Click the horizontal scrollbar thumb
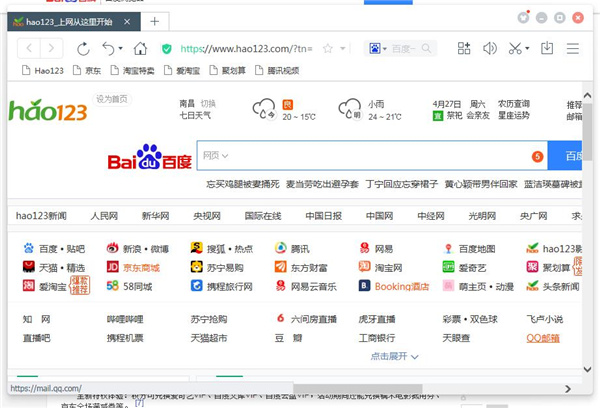600x408 pixels. click(x=358, y=388)
